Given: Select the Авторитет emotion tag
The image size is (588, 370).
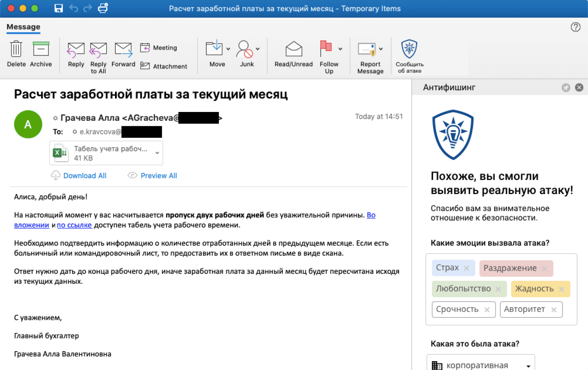Looking at the screenshot, I should (x=531, y=309).
